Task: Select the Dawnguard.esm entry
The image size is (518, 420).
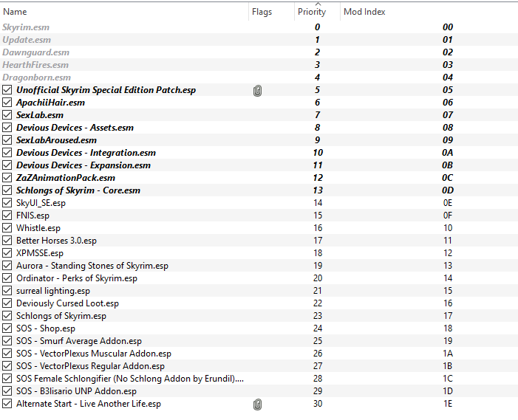Action: [x=259, y=52]
